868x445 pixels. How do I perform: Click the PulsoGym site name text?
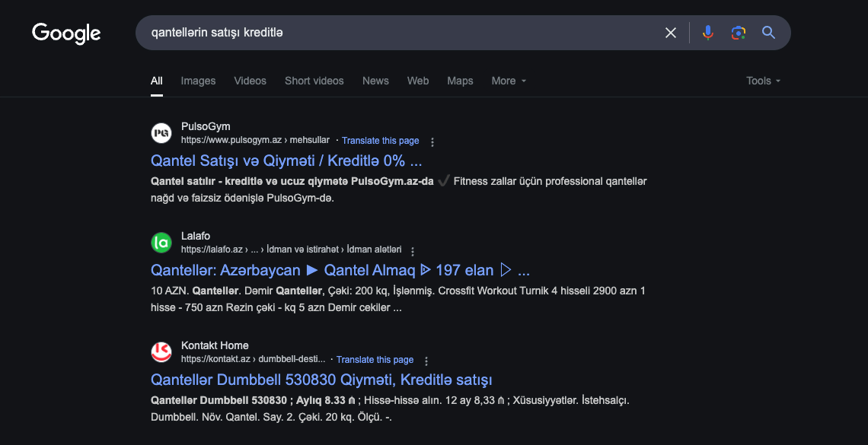point(206,126)
